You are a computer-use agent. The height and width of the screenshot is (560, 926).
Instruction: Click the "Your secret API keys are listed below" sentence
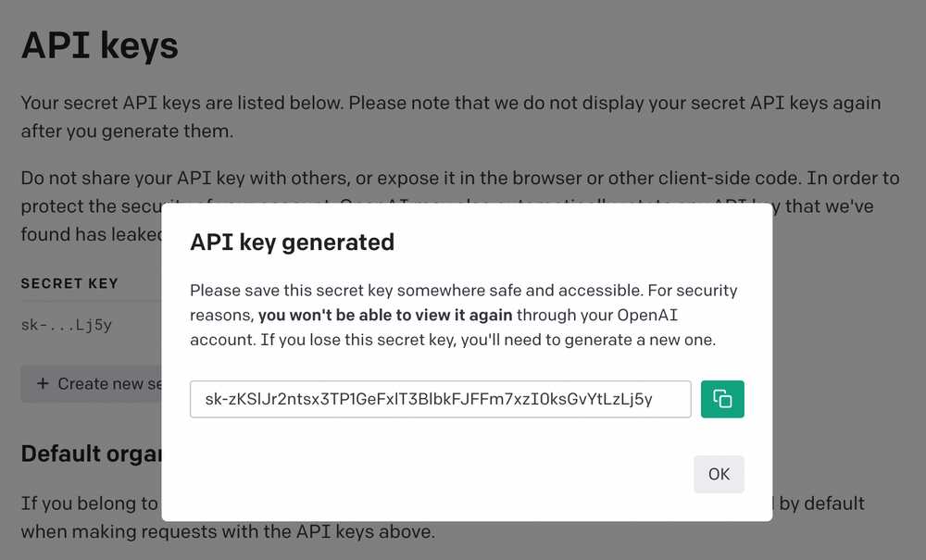tap(278, 103)
